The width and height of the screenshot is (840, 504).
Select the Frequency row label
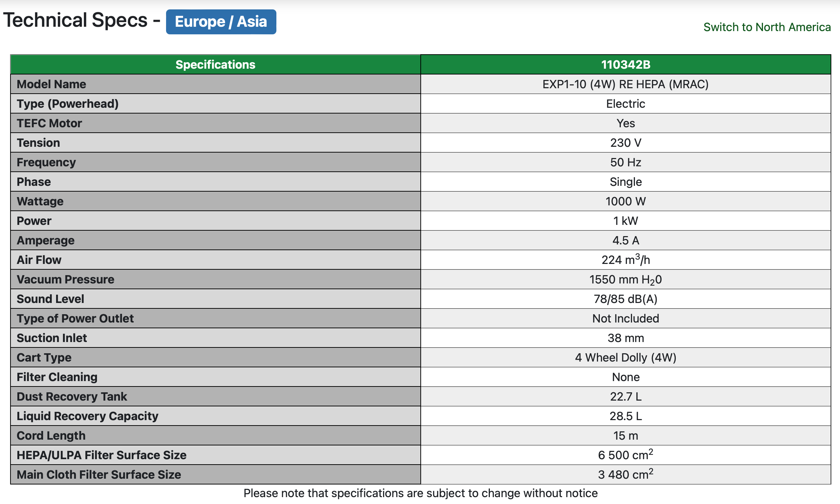click(x=46, y=162)
